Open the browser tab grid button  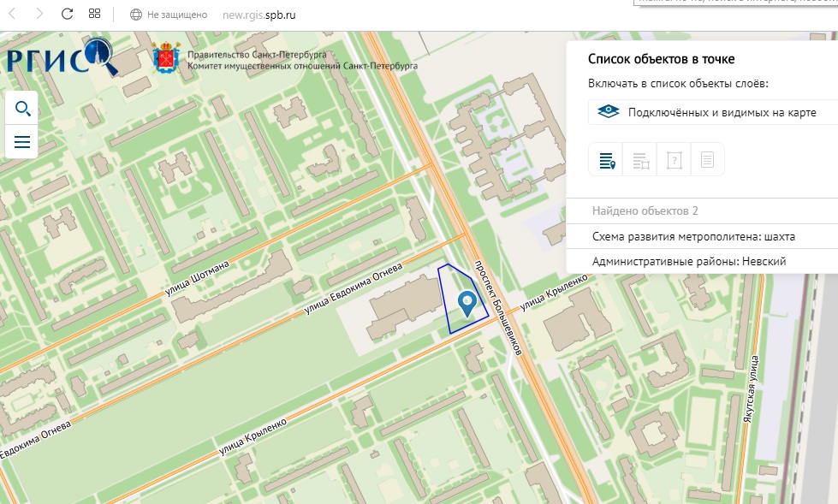94,15
